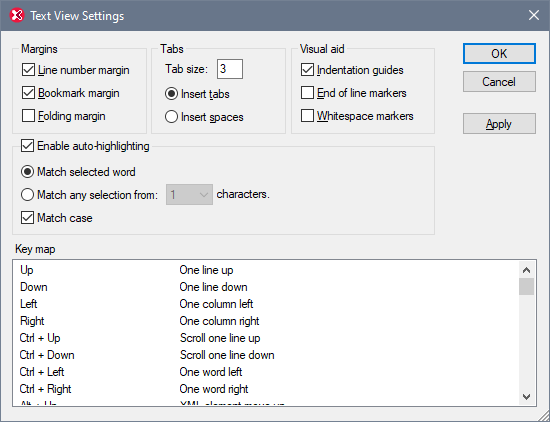Close the Text View Settings dialog
This screenshot has height=422, width=550.
tap(534, 15)
